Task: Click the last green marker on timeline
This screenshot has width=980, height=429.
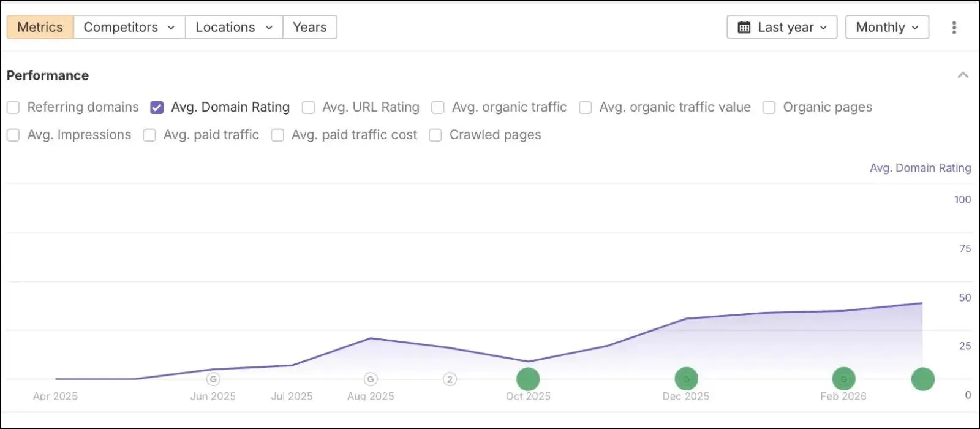Action: tap(922, 379)
